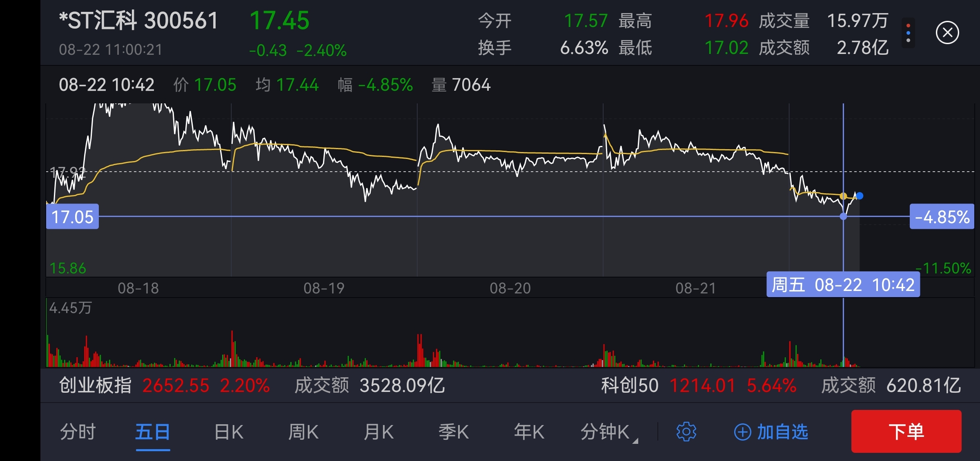Image resolution: width=980 pixels, height=461 pixels.
Task: Click the 今开 17.57 opening value
Action: pos(586,20)
